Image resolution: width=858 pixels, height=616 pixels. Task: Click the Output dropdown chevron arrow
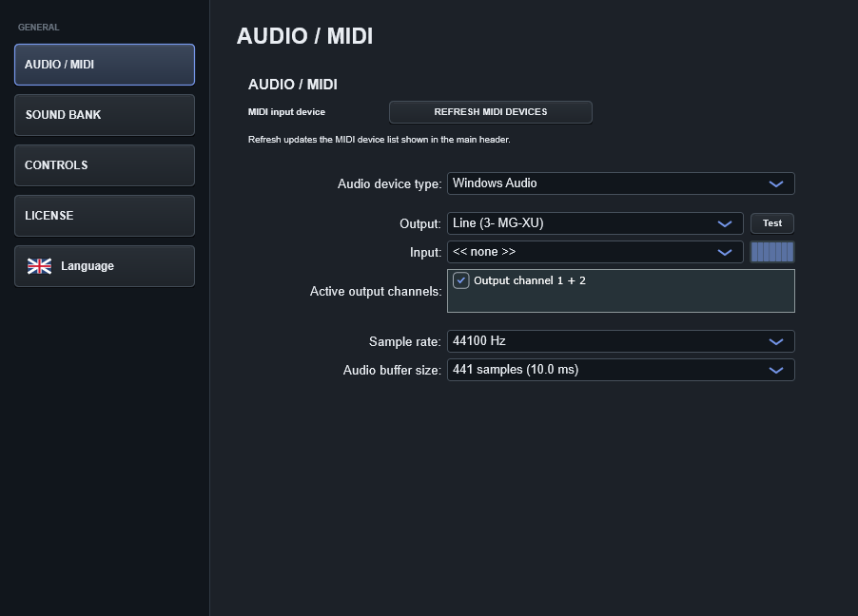(725, 223)
